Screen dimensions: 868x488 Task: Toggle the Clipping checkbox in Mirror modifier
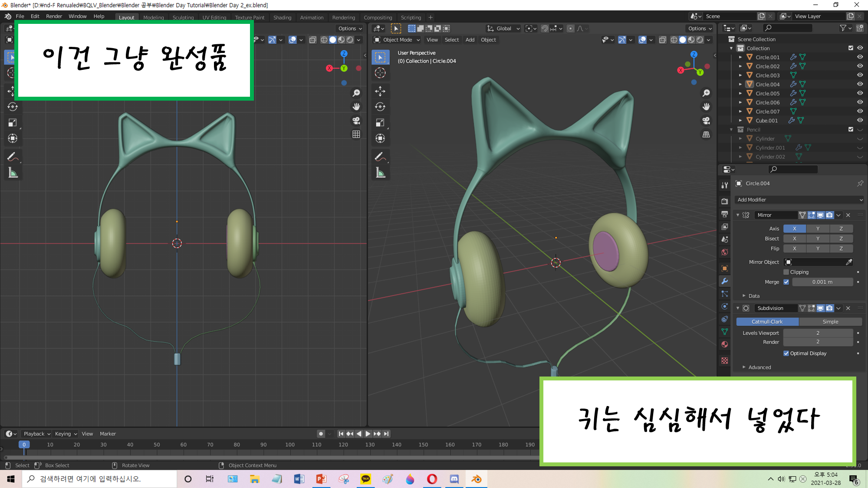(x=786, y=272)
